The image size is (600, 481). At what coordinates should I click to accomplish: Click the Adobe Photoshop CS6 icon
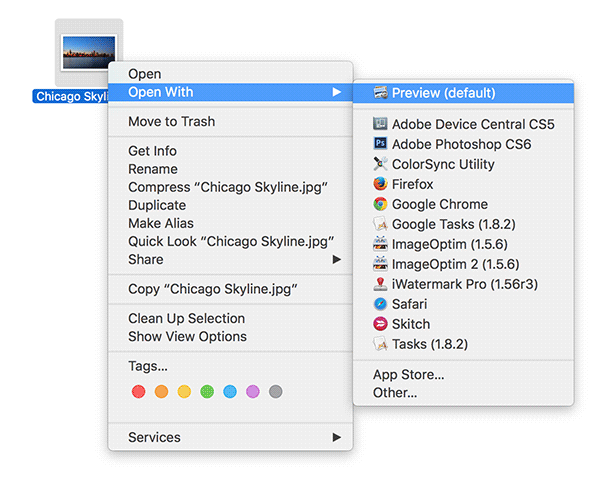point(380,143)
